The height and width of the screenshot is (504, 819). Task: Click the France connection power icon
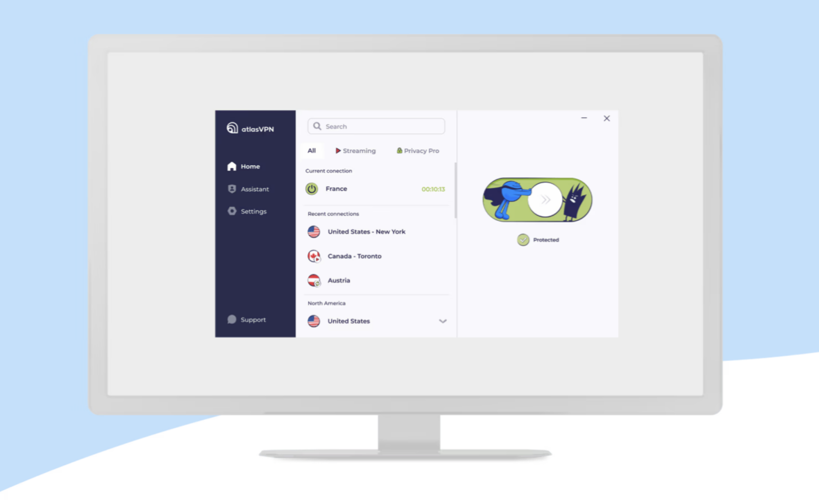coord(314,188)
